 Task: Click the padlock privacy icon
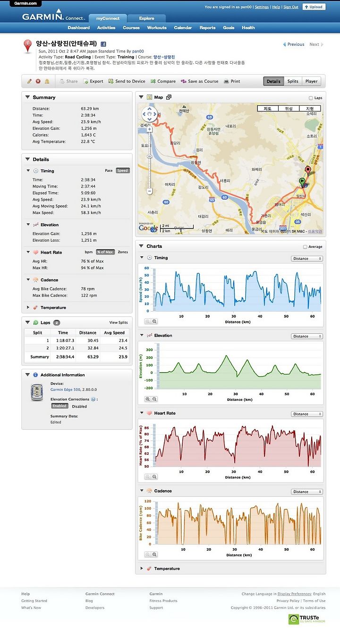[x=47, y=81]
